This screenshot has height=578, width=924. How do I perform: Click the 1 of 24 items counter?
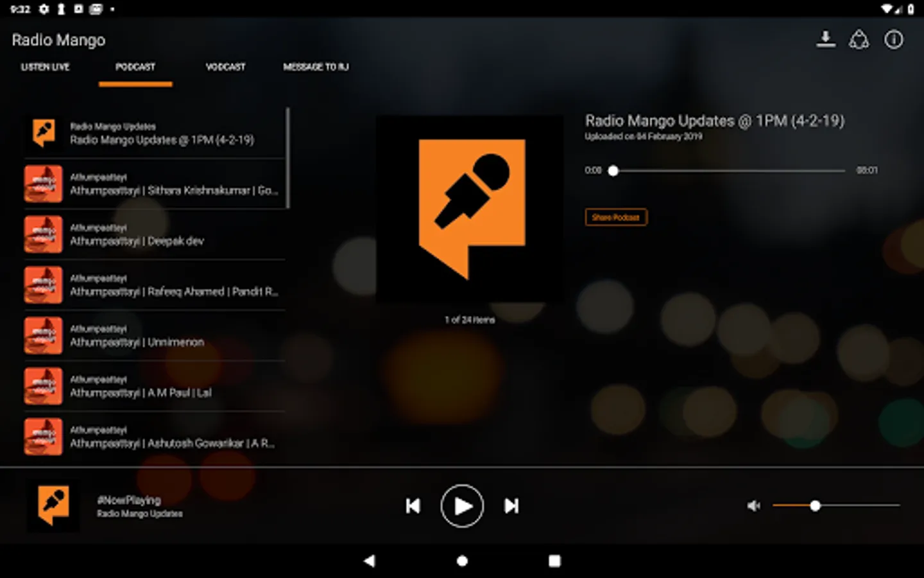pyautogui.click(x=470, y=320)
